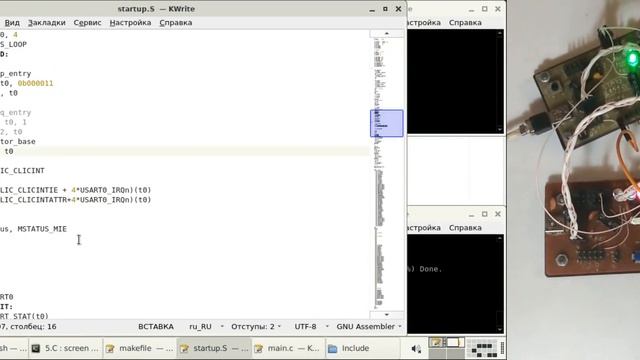Open the Настройка menu in startup.S window
This screenshot has width=640, height=360.
pos(130,22)
